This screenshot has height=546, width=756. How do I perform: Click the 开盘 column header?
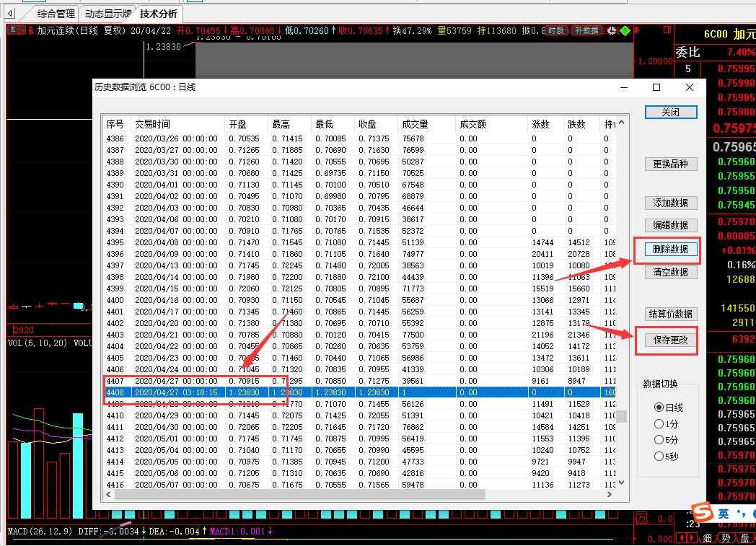click(246, 124)
